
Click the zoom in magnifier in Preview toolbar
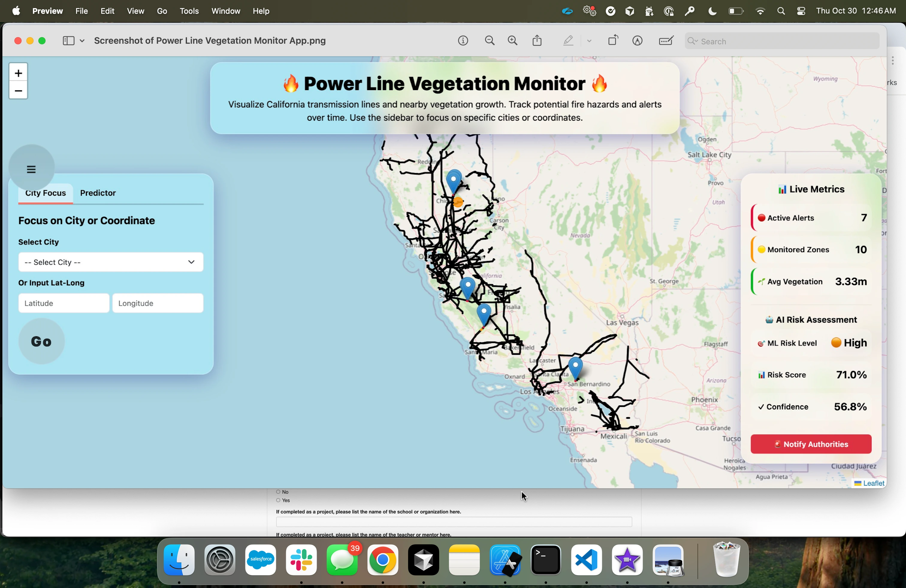[x=513, y=41]
